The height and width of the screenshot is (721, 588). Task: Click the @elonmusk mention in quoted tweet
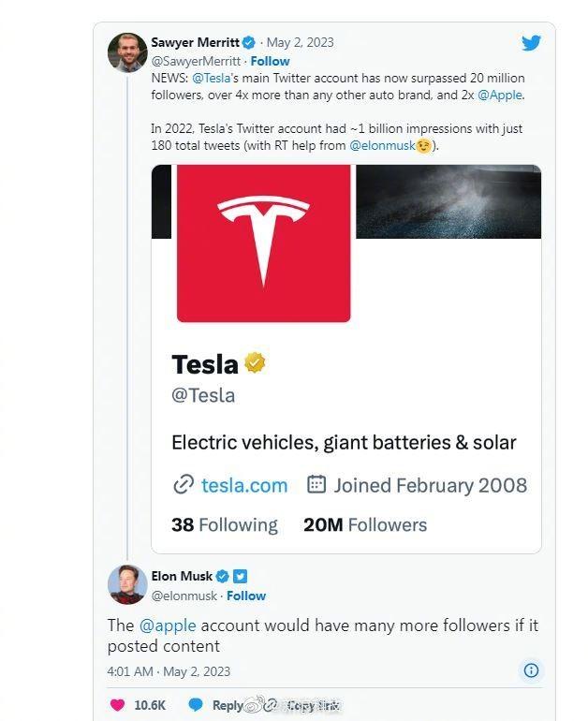click(382, 146)
